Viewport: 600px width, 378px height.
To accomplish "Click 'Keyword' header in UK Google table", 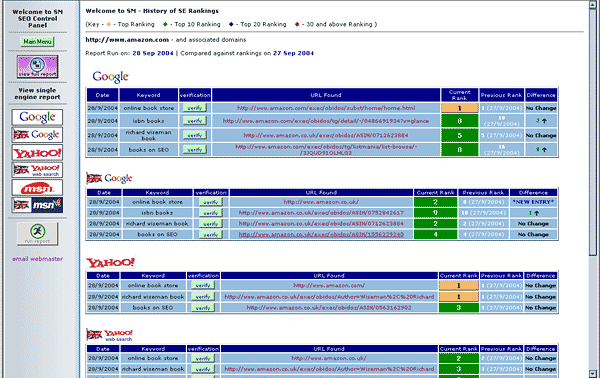I will [x=157, y=192].
